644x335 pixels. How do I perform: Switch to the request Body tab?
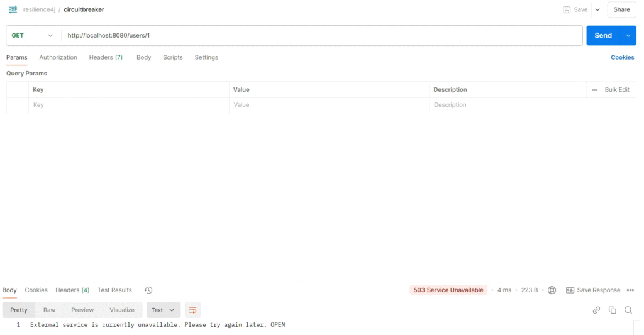144,57
